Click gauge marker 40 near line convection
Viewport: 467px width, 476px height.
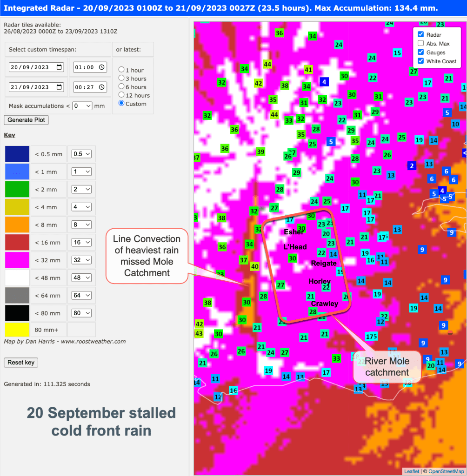coord(254,266)
